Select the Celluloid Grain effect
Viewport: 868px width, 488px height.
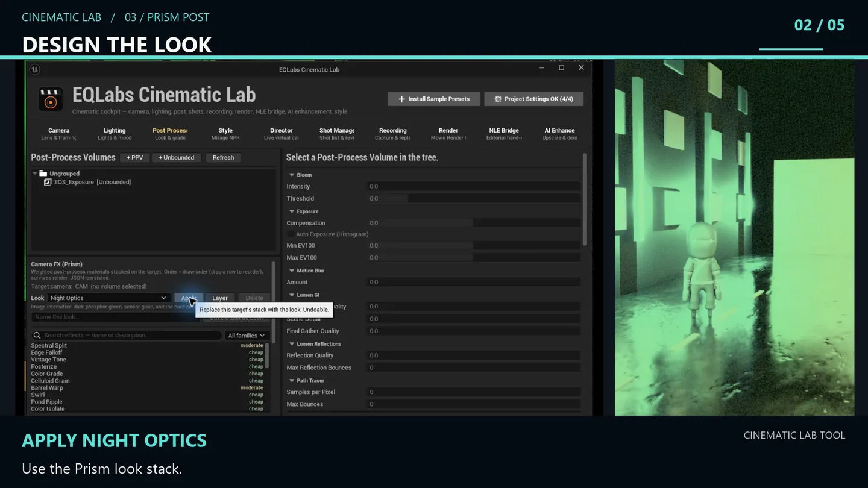(50, 381)
